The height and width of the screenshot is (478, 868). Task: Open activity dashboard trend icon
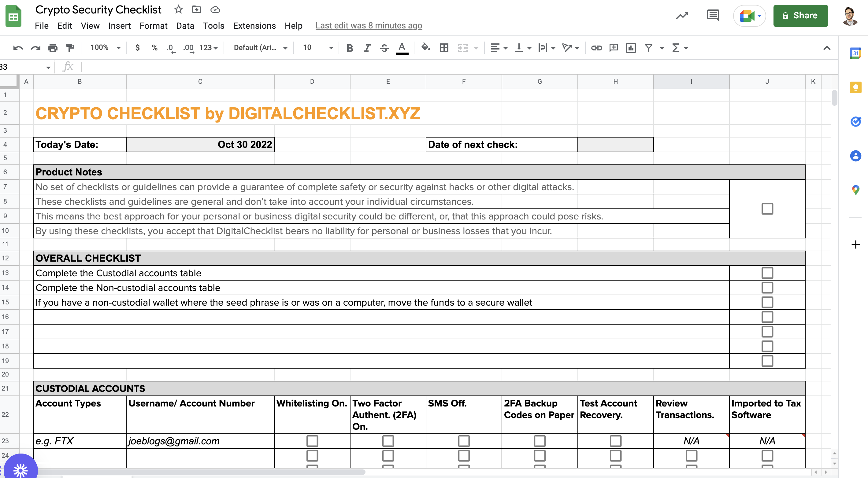tap(682, 16)
